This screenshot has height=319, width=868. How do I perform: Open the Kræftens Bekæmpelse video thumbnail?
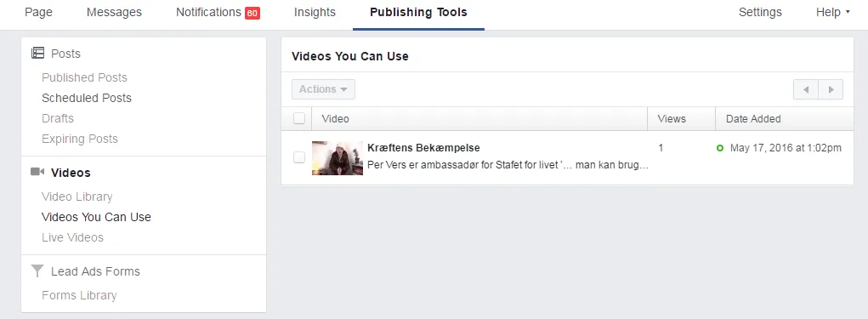tap(338, 158)
